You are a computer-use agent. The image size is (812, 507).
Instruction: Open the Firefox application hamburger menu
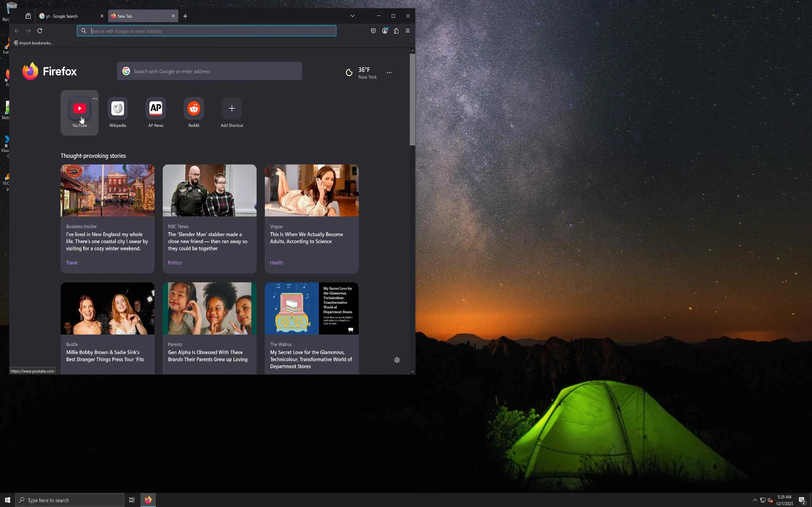tap(408, 31)
